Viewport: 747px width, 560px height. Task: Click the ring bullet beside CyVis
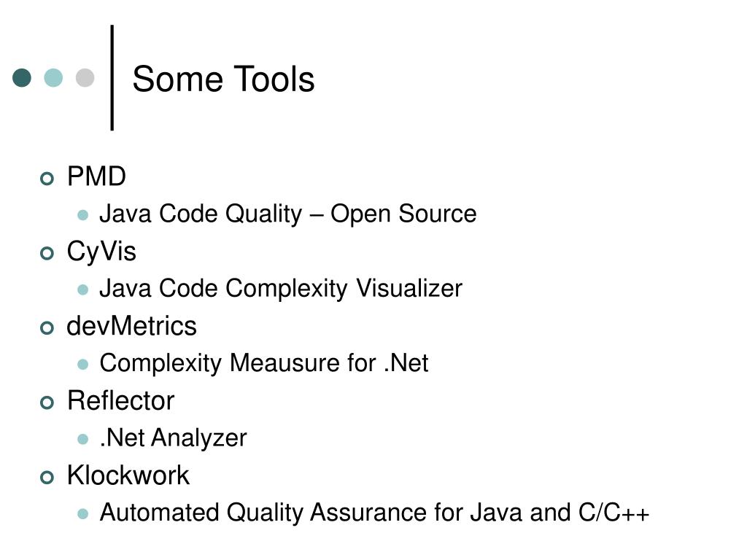47,253
